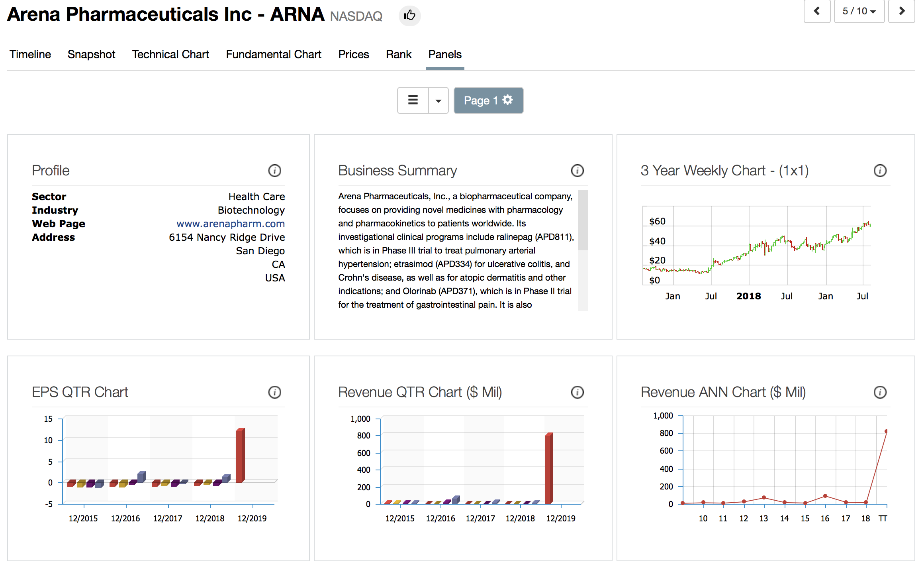Open Page 1 settings button

click(x=488, y=100)
